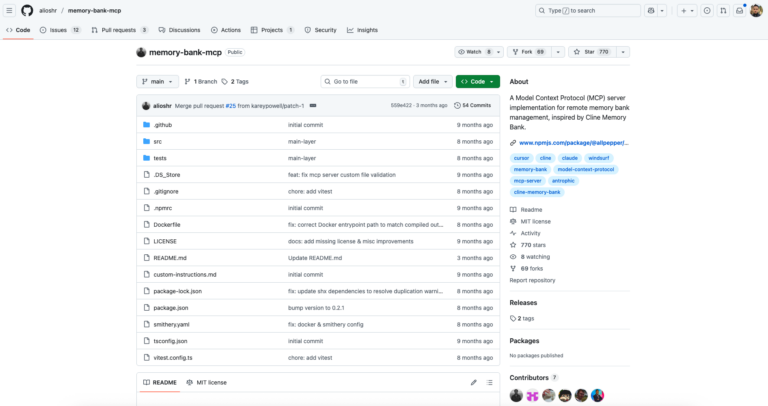
Task: View the 2 Tags link
Action: click(235, 82)
